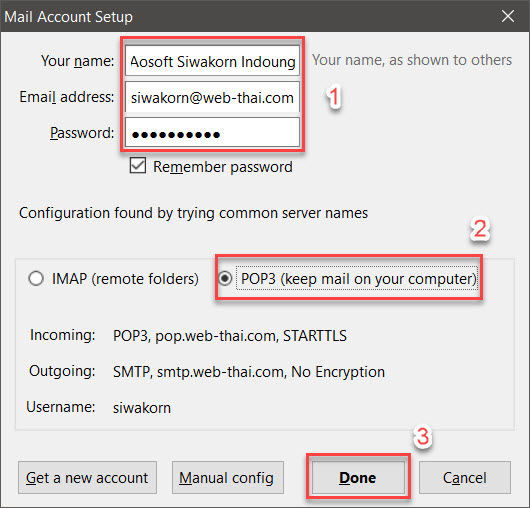Click the Get a new account button
Image resolution: width=530 pixels, height=508 pixels.
point(87,478)
